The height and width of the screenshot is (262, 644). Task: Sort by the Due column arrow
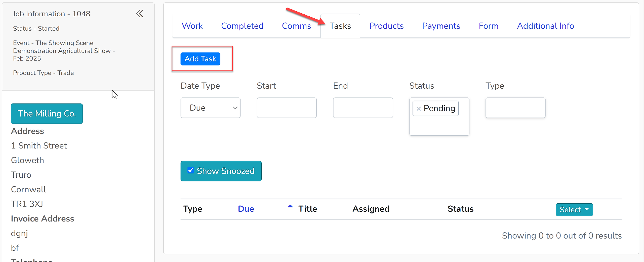[x=290, y=206]
